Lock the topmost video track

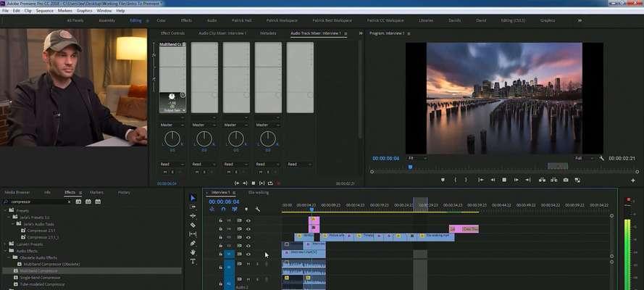pyautogui.click(x=220, y=220)
